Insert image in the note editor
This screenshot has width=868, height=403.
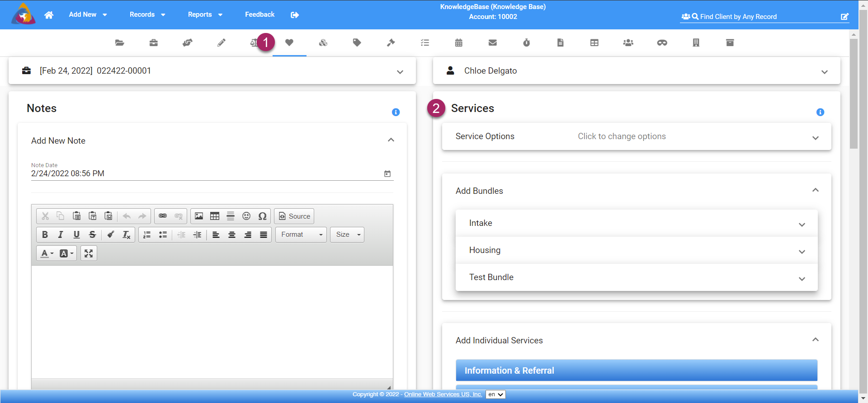pos(199,216)
